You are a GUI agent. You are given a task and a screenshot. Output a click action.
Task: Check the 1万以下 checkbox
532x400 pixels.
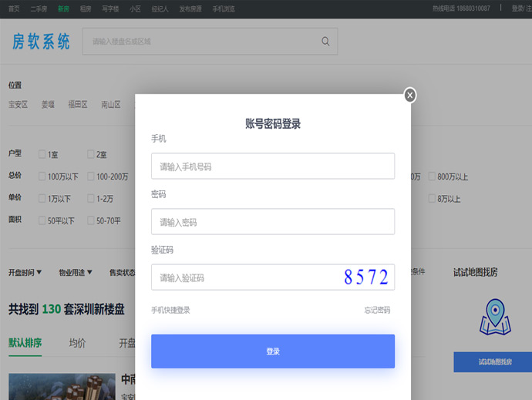(42, 199)
